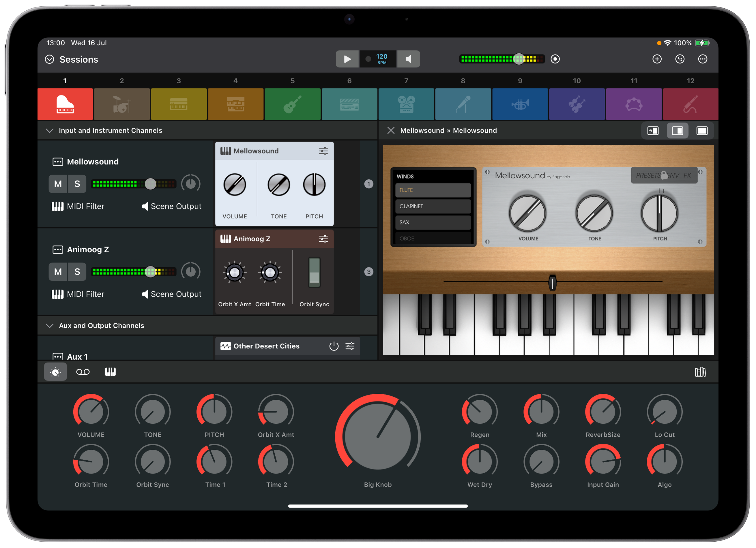Image resolution: width=756 pixels, height=548 pixels.
Task: Open the FX tab in Mellowsound
Action: (687, 176)
